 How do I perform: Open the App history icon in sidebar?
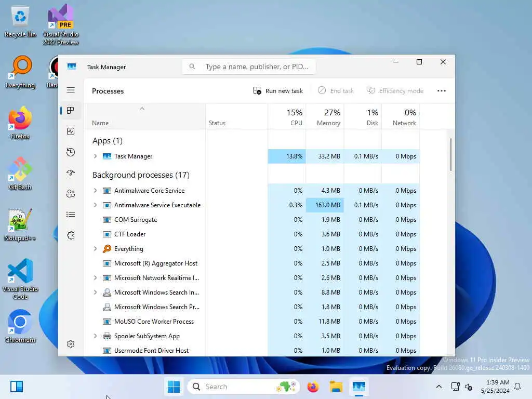[x=71, y=152]
